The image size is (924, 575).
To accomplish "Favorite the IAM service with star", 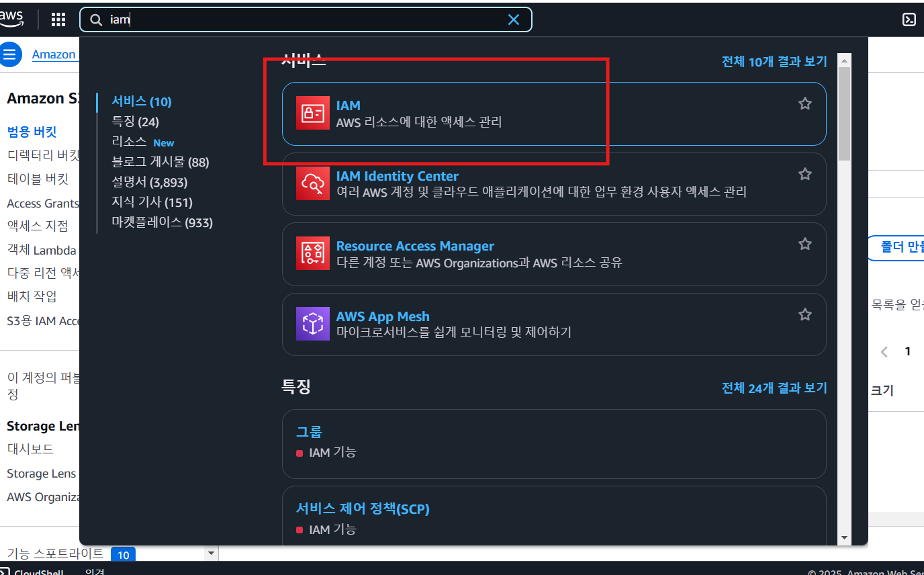I will [805, 103].
